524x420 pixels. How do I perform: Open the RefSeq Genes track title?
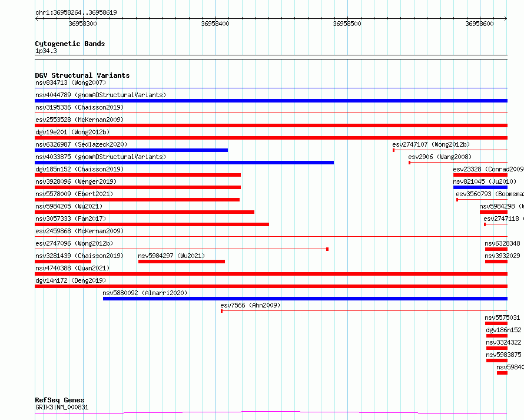pyautogui.click(x=59, y=401)
